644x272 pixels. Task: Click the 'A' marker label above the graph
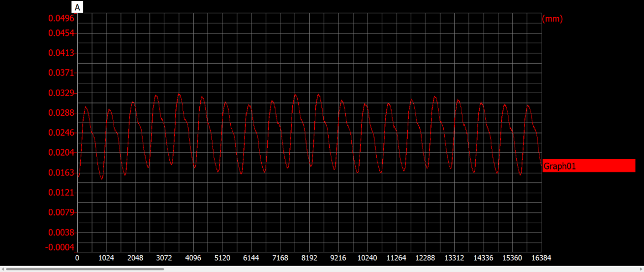77,7
